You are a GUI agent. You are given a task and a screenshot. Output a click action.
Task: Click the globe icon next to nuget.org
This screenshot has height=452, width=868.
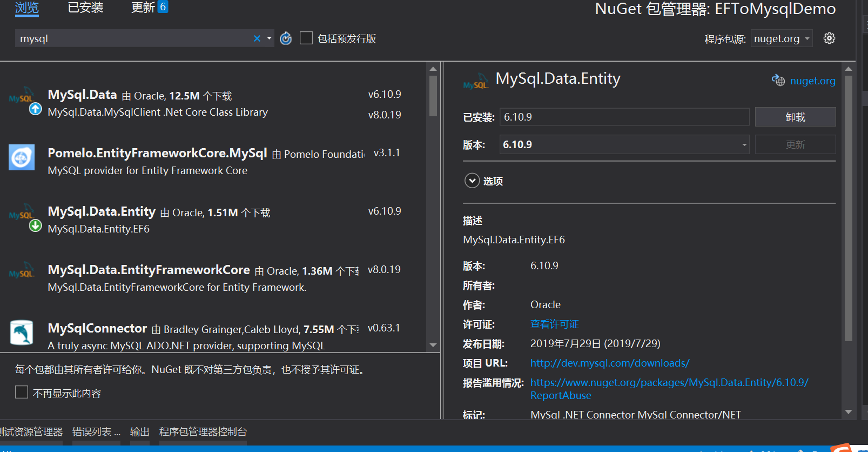778,80
